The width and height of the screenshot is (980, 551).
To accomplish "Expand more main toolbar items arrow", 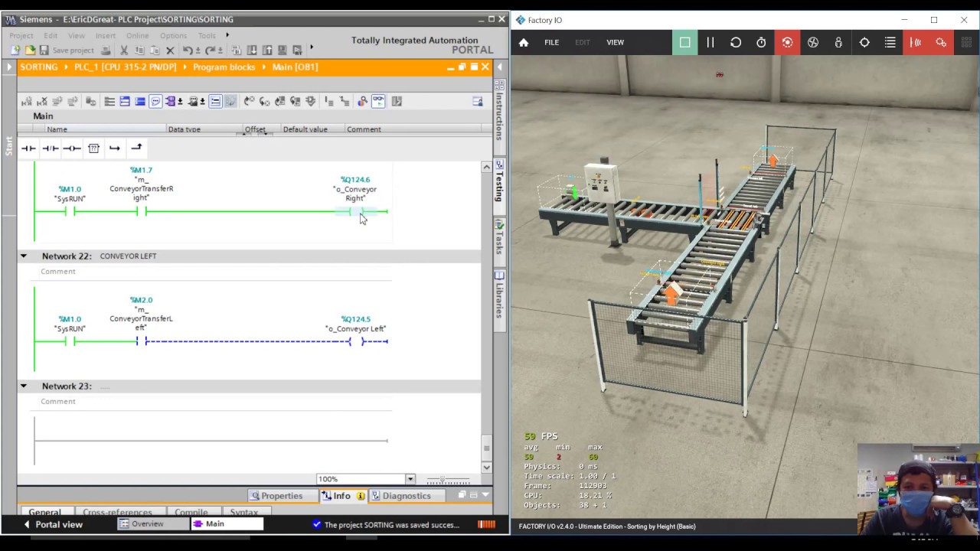I will (311, 47).
